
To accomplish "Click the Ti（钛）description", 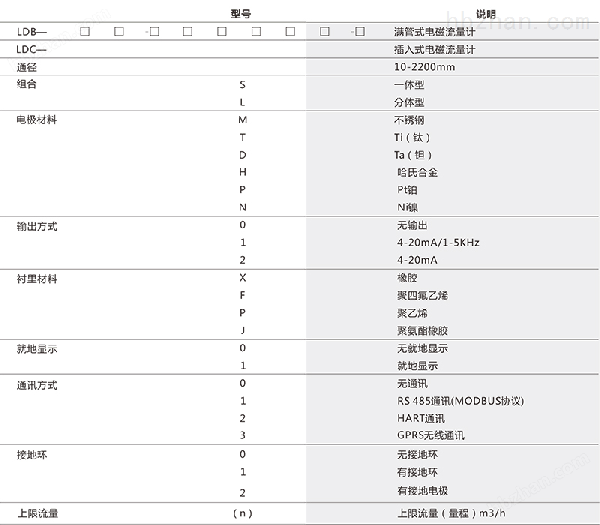I will tap(412, 137).
